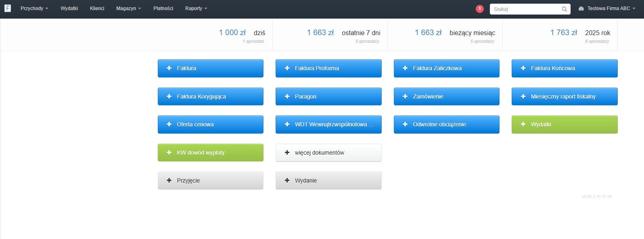Click the F logo home icon
This screenshot has width=644, height=239.
pos(8,8)
